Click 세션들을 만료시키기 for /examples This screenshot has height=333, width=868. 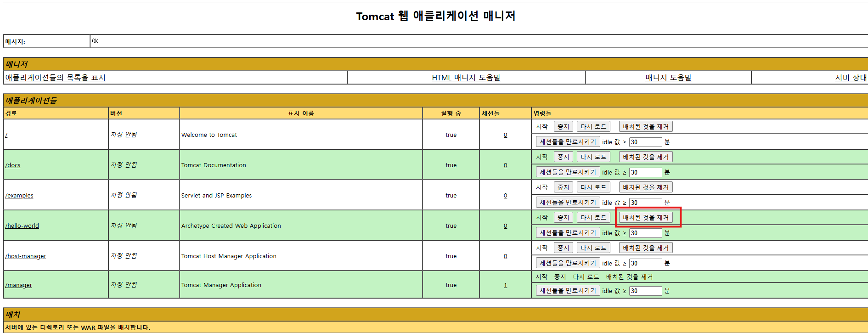pos(568,203)
